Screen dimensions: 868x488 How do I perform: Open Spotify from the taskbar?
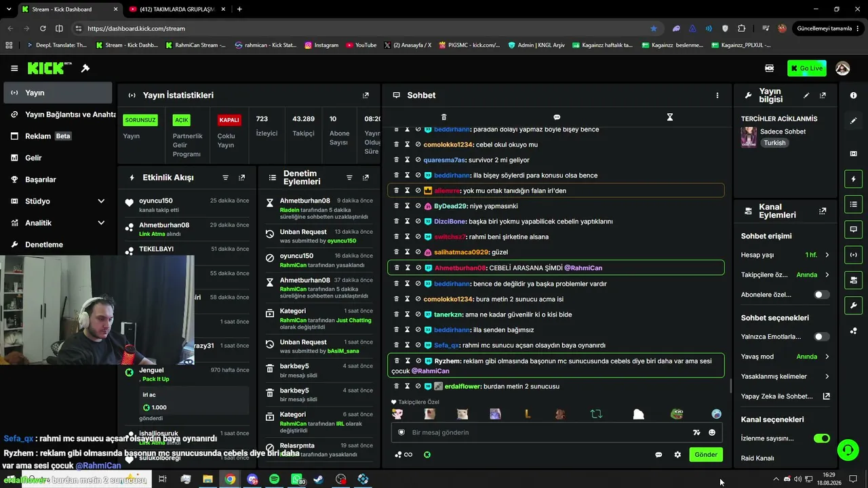pos(274,479)
